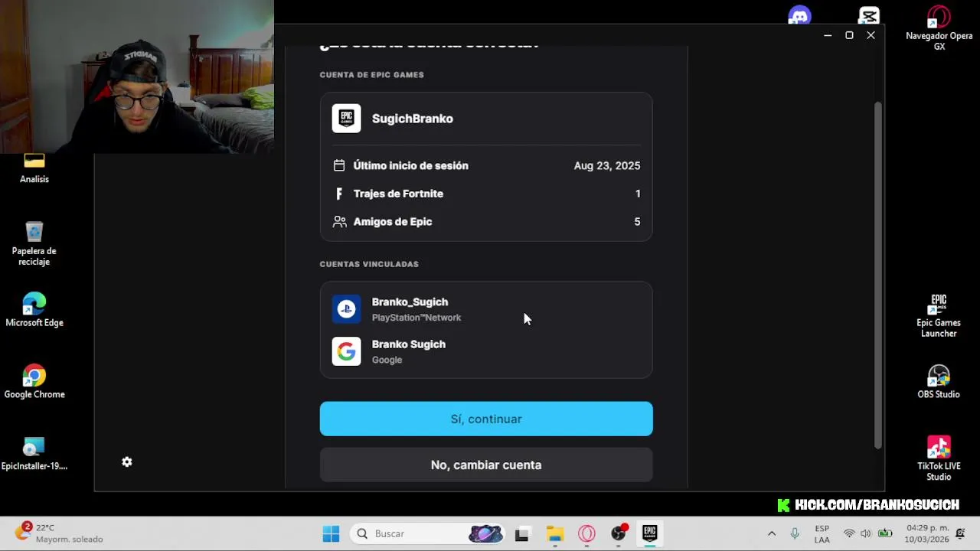Screen dimensions: 980x551
Task: Open the volume speaker tray icon
Action: click(x=866, y=533)
